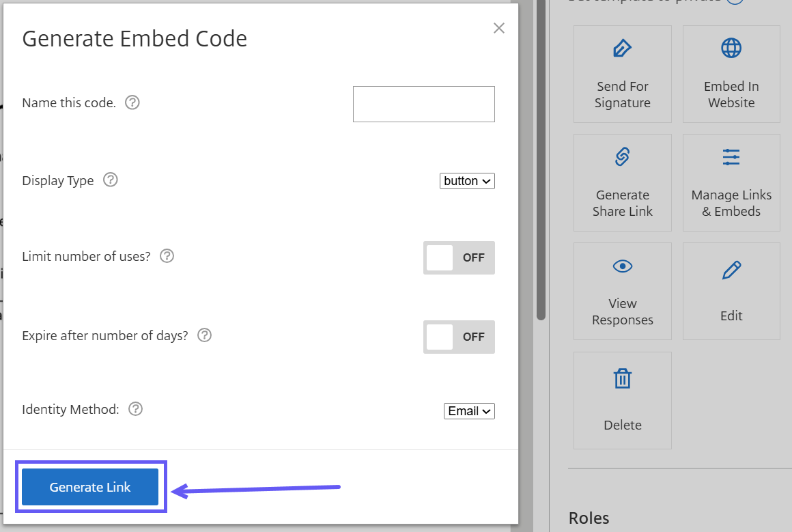
Task: Select the Embed In Website label
Action: (731, 94)
